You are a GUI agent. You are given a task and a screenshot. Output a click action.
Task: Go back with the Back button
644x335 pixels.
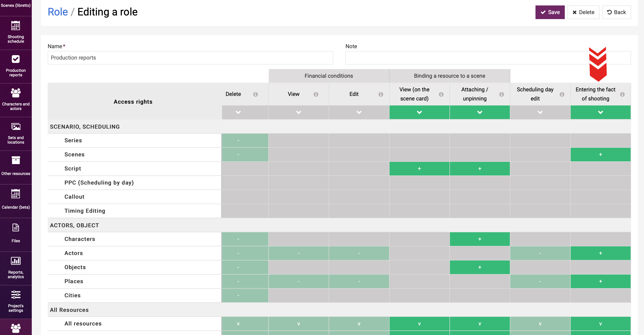pyautogui.click(x=616, y=12)
